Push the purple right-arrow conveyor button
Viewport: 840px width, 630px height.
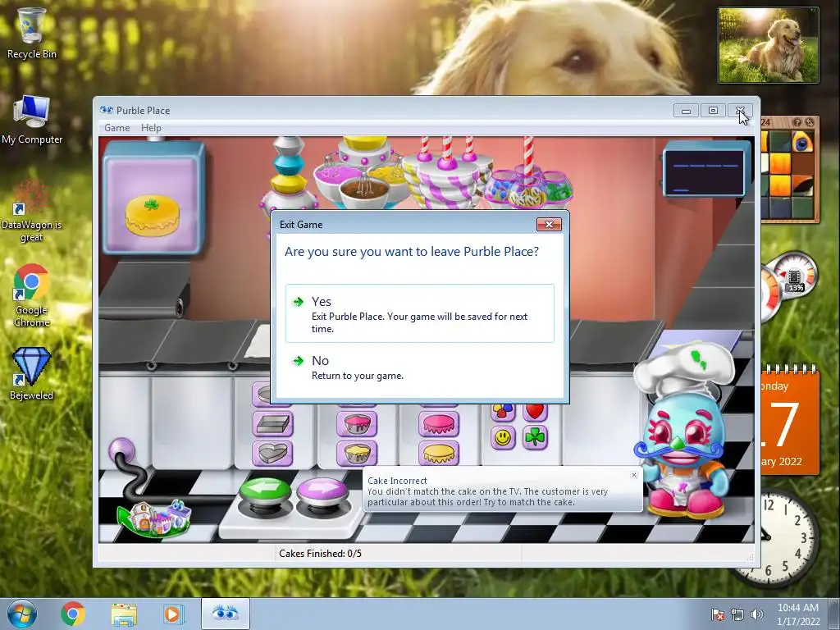point(322,493)
